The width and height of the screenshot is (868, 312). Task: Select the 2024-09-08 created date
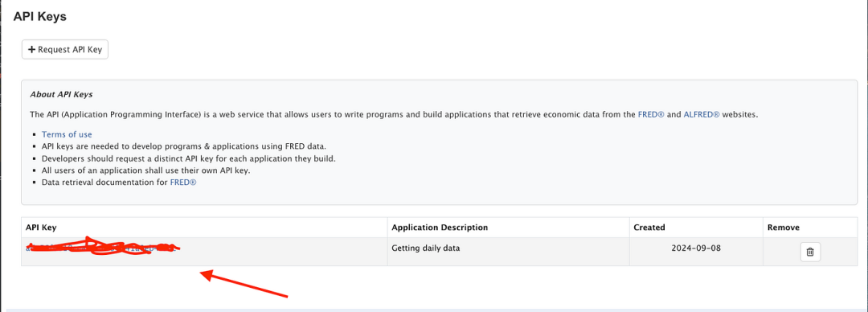[x=695, y=248]
